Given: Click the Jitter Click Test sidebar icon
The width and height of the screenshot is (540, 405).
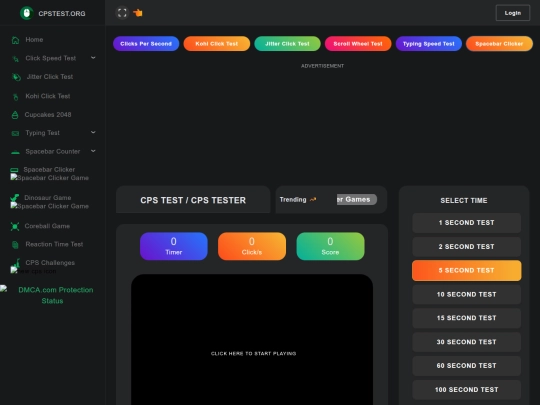Looking at the screenshot, I should (16, 77).
